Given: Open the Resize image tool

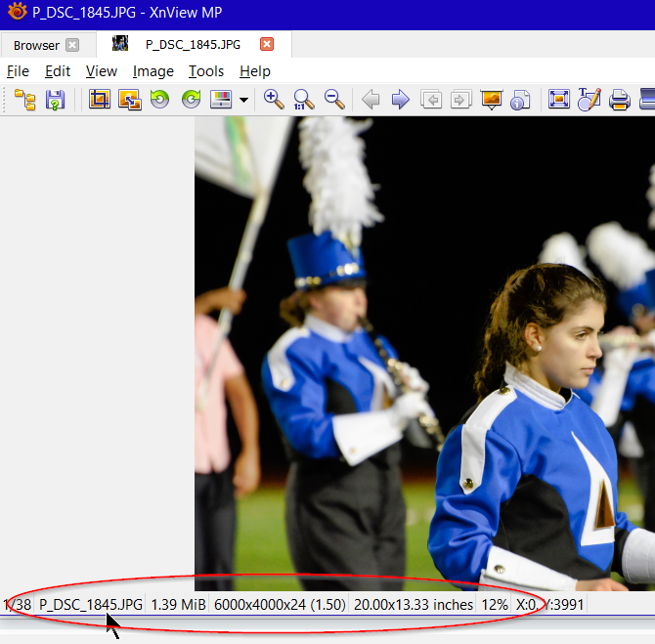Looking at the screenshot, I should [x=129, y=100].
